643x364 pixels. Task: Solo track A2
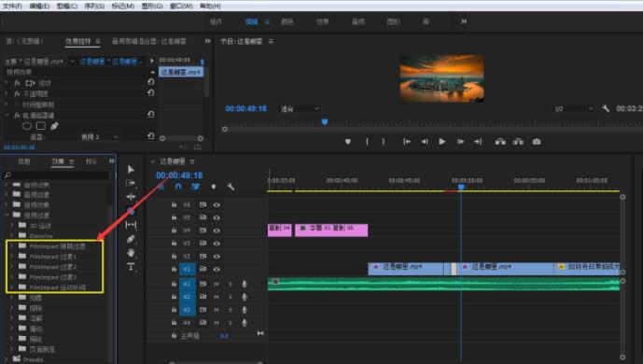point(231,297)
